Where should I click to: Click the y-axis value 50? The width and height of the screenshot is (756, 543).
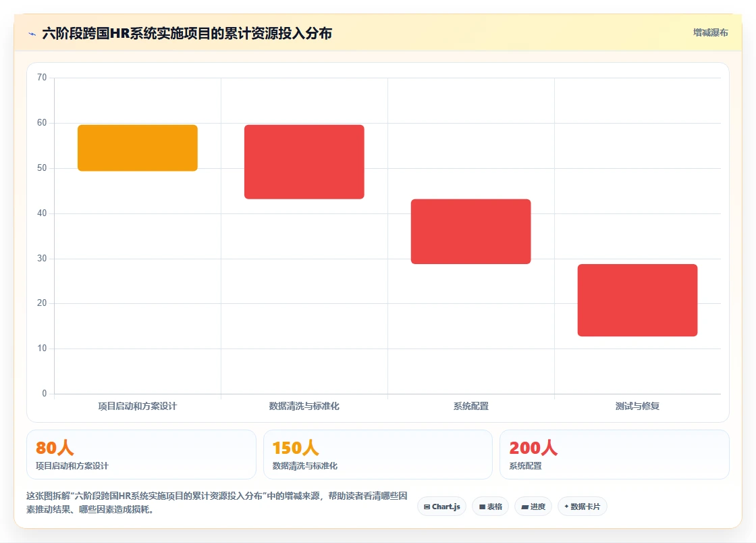point(42,167)
